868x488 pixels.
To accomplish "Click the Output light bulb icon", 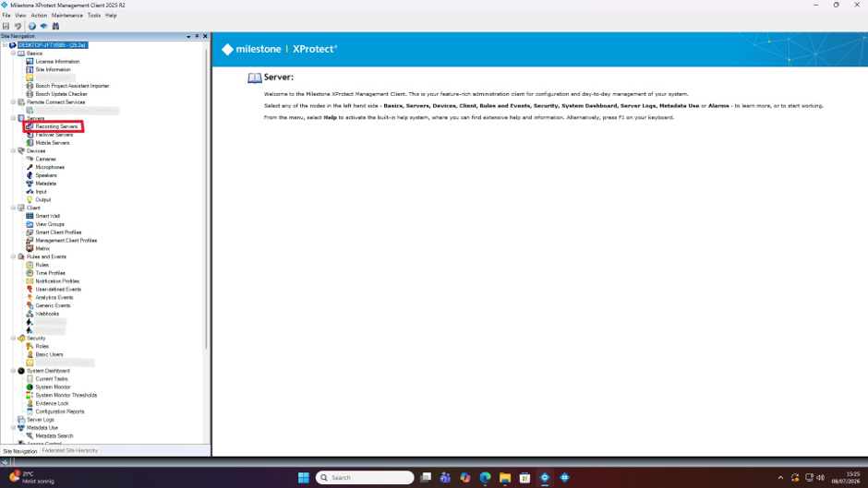I will pos(30,200).
